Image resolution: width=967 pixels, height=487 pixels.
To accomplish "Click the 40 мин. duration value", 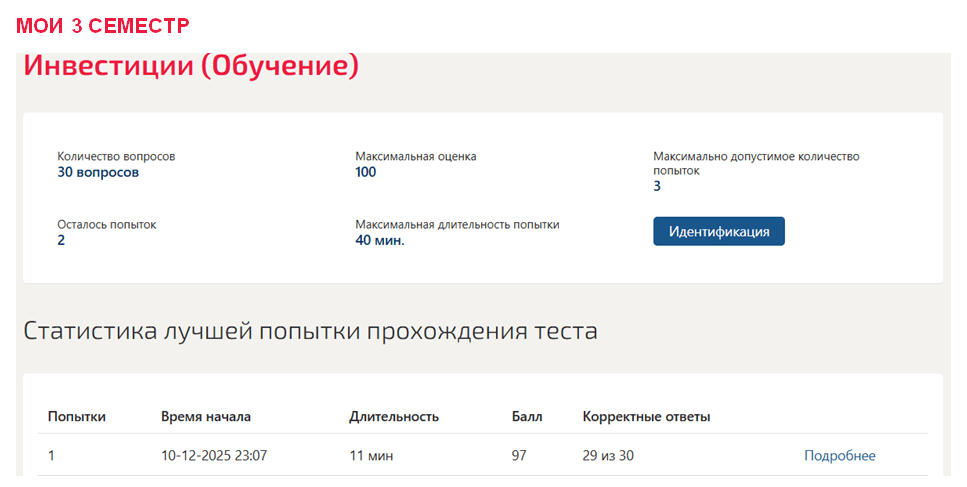I will coord(380,240).
